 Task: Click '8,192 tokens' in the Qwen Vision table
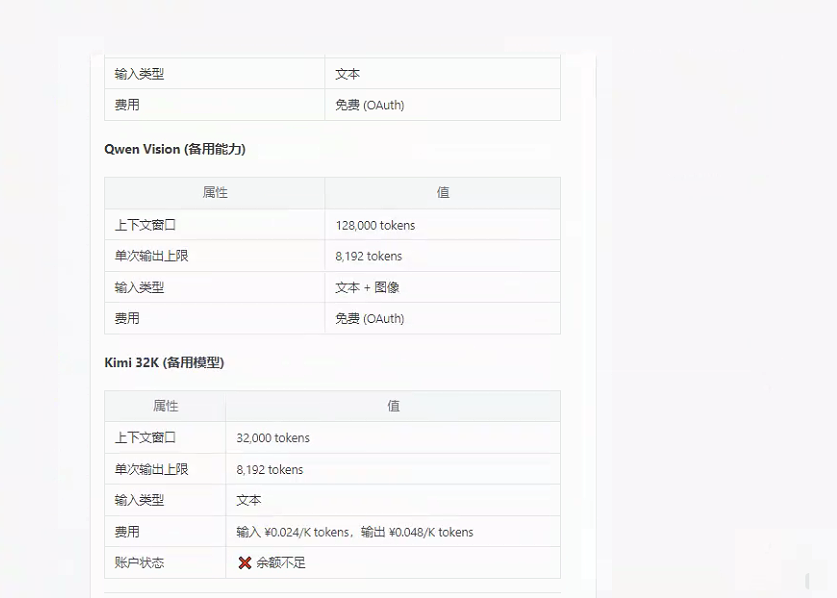369,256
